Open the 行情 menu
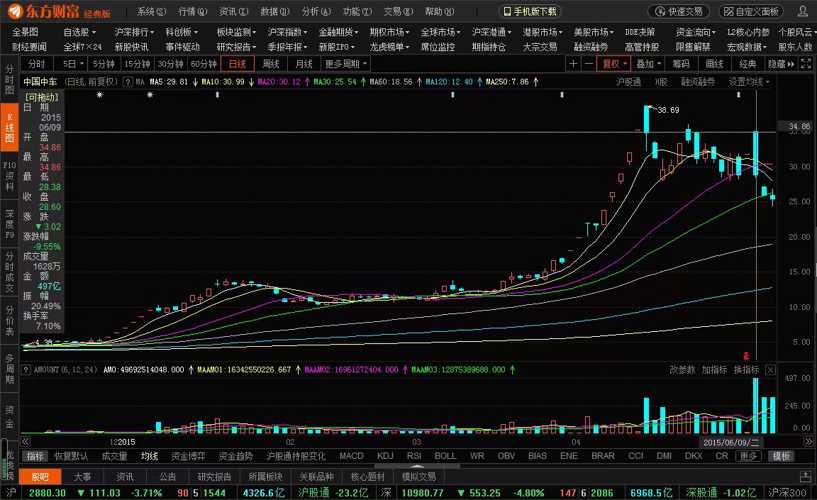Image resolution: width=817 pixels, height=500 pixels. click(x=192, y=11)
